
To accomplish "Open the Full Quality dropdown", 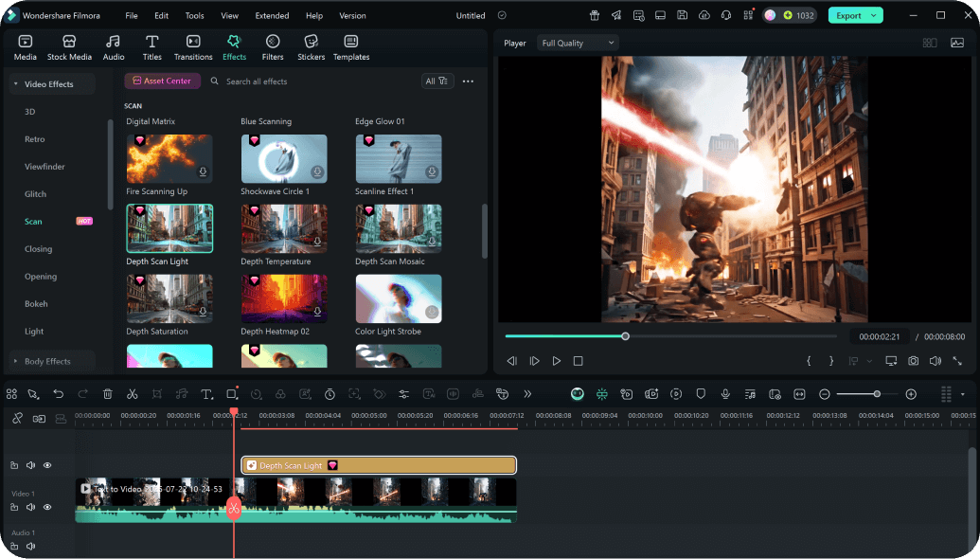I will (x=578, y=43).
